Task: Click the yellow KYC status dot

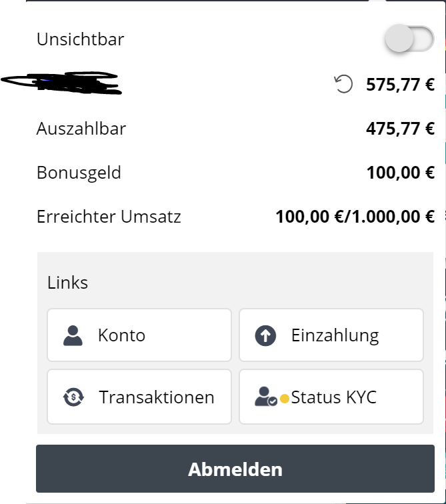Action: click(x=285, y=399)
